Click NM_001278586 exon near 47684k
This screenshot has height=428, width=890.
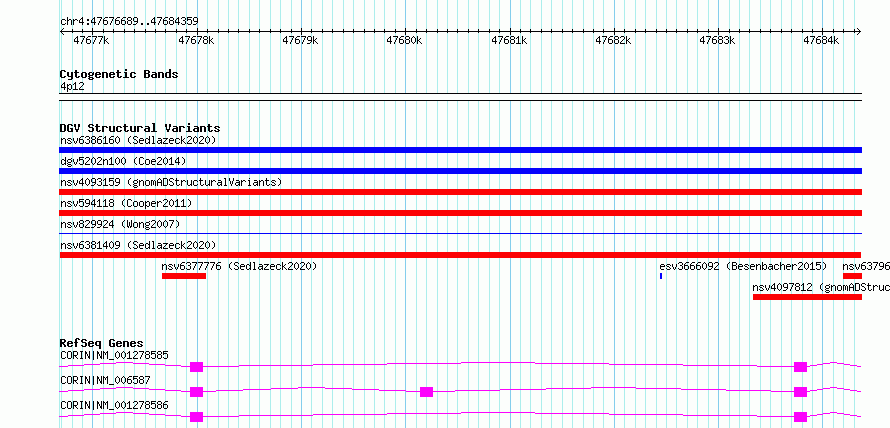point(800,417)
